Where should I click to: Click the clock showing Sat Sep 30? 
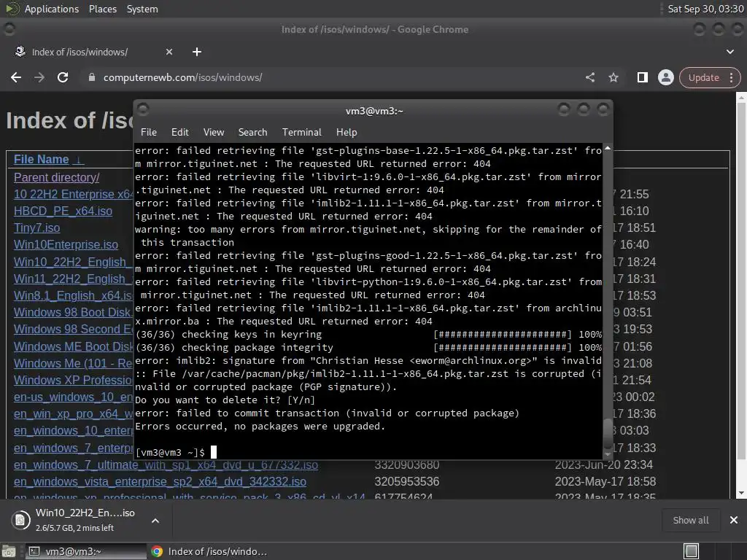coord(705,9)
